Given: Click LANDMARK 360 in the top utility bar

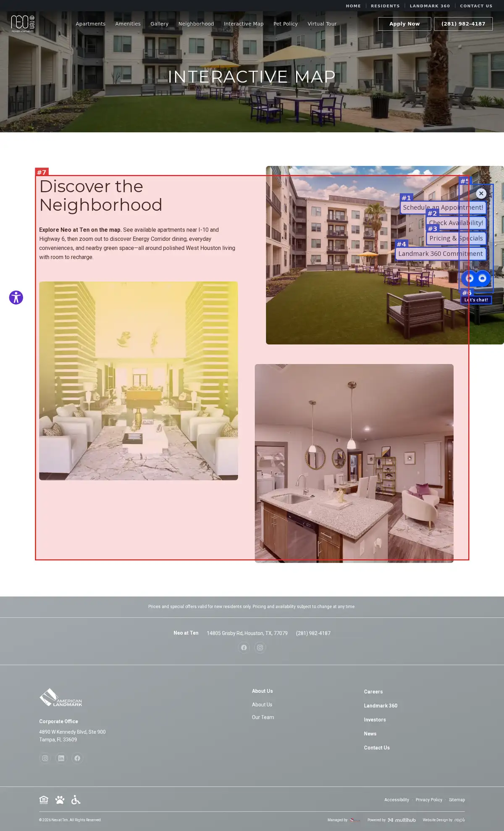Looking at the screenshot, I should 430,6.
